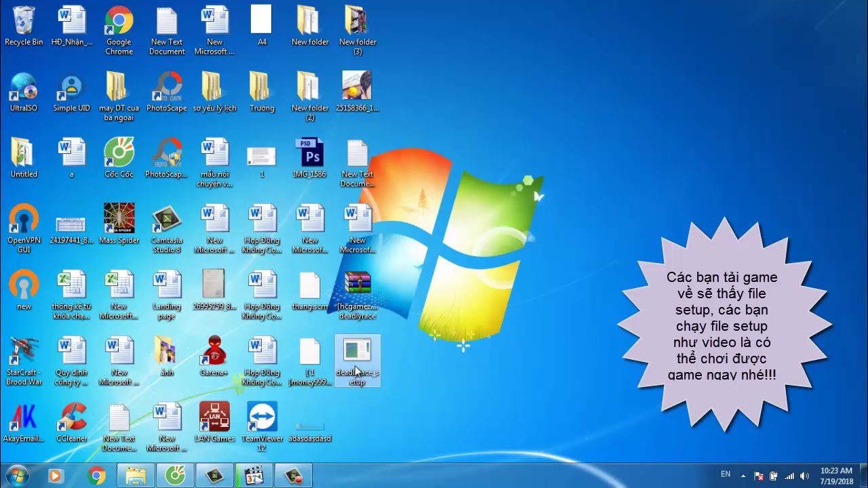
Task: Select the 'HĐ_Nhận' Word document icon
Action: (x=71, y=26)
